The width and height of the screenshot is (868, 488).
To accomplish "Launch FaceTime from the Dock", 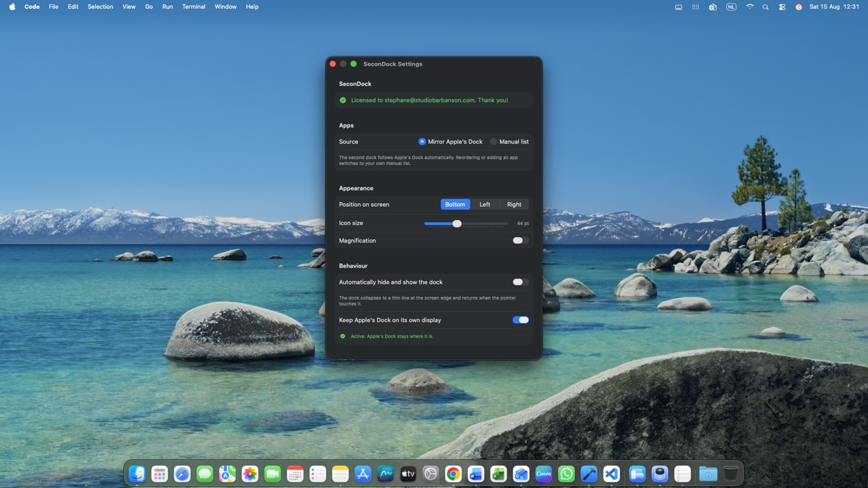I will click(x=273, y=474).
